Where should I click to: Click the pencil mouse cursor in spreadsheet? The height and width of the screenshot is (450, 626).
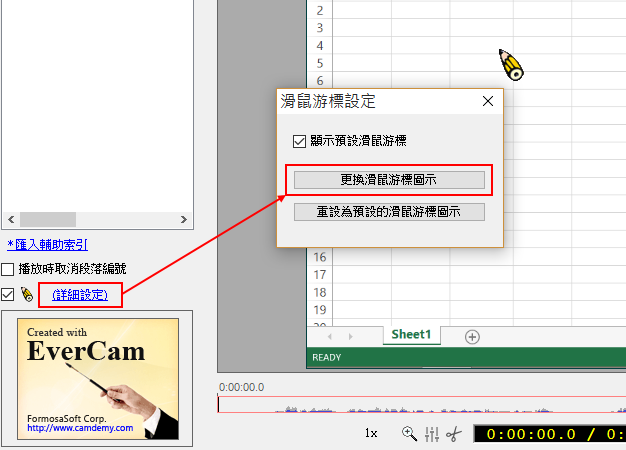(x=512, y=65)
